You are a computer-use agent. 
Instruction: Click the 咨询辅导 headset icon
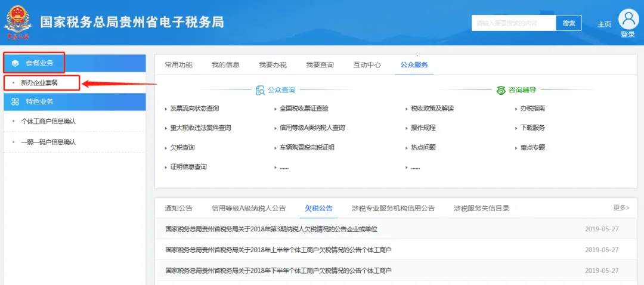pyautogui.click(x=501, y=90)
